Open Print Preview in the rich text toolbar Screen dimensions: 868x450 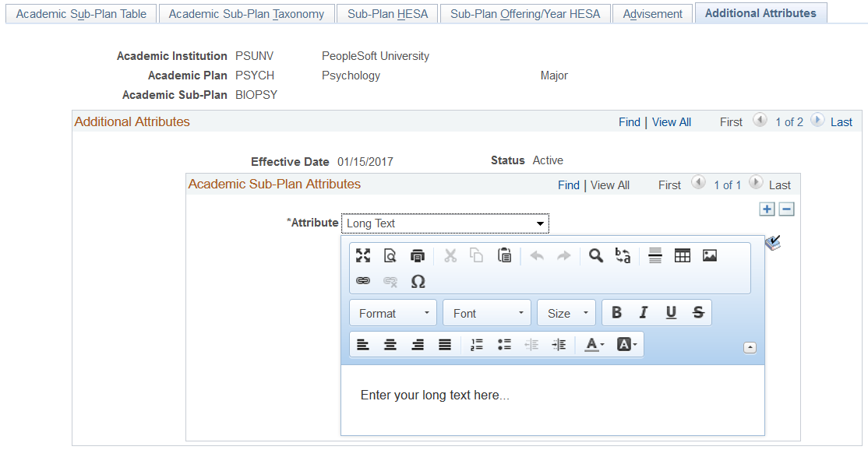[390, 255]
